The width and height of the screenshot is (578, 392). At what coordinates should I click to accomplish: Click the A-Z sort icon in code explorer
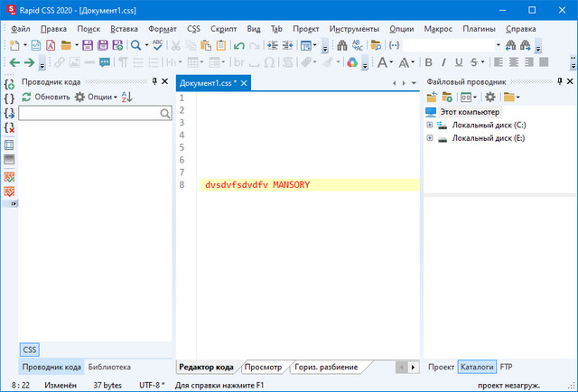(x=127, y=97)
